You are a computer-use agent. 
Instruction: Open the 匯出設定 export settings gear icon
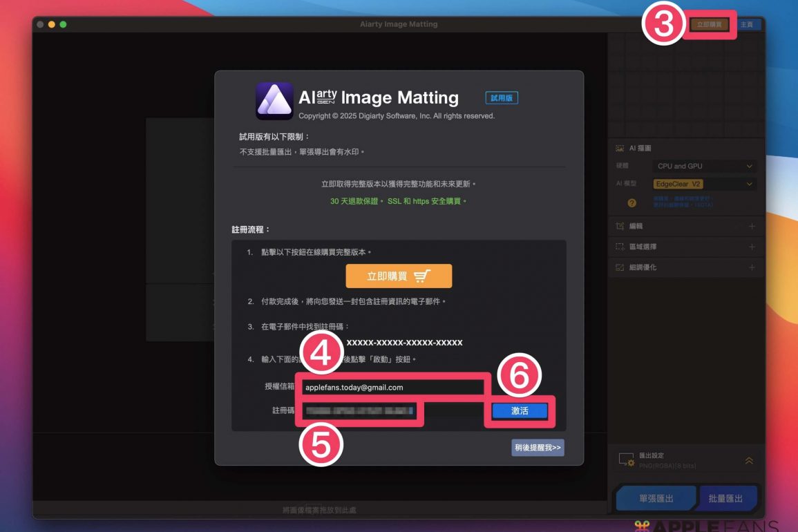coord(627,460)
